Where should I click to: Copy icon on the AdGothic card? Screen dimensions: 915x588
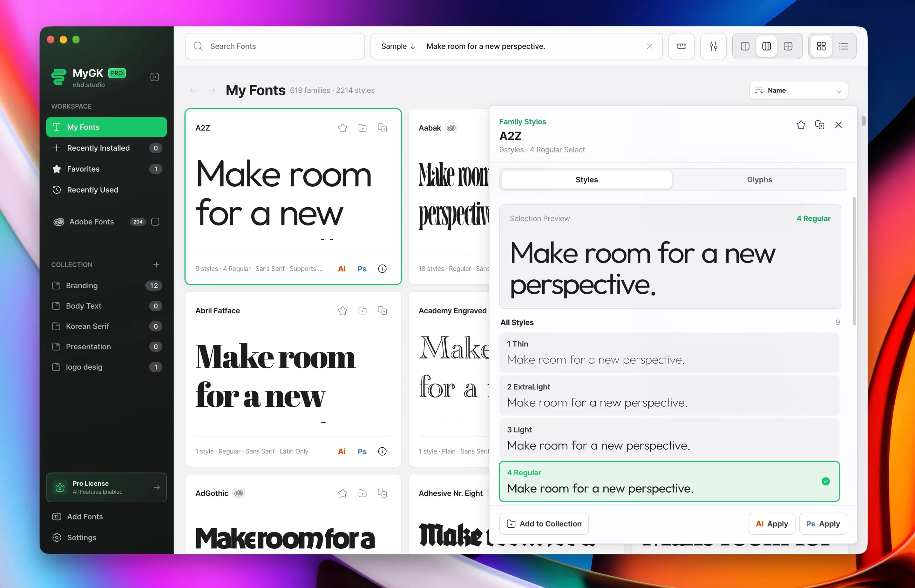[x=382, y=493]
